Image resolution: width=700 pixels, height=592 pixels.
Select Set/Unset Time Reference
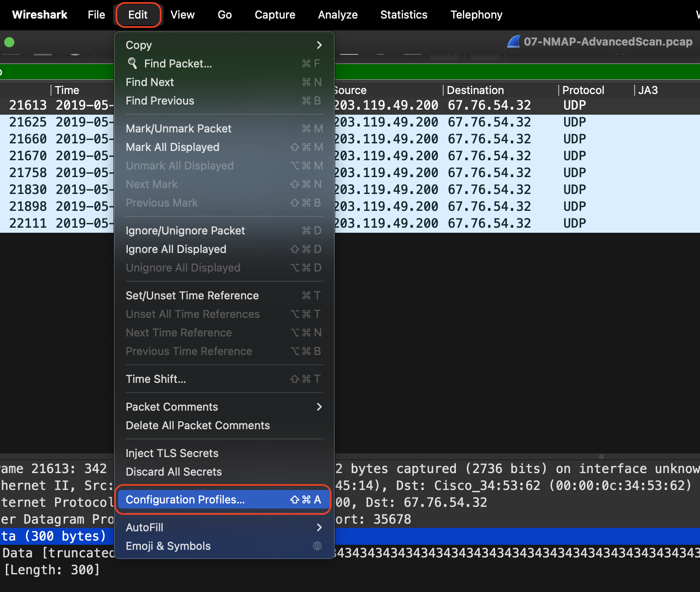point(224,296)
